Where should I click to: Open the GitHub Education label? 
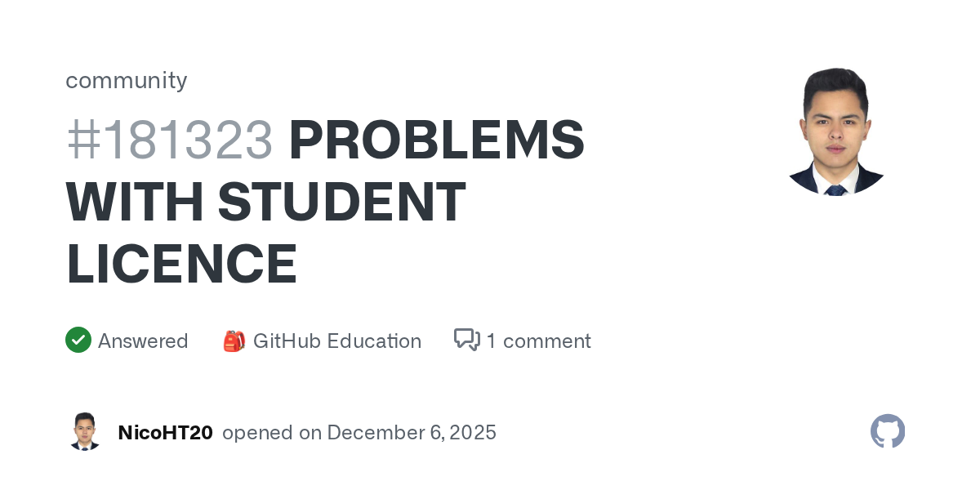pyautogui.click(x=336, y=341)
